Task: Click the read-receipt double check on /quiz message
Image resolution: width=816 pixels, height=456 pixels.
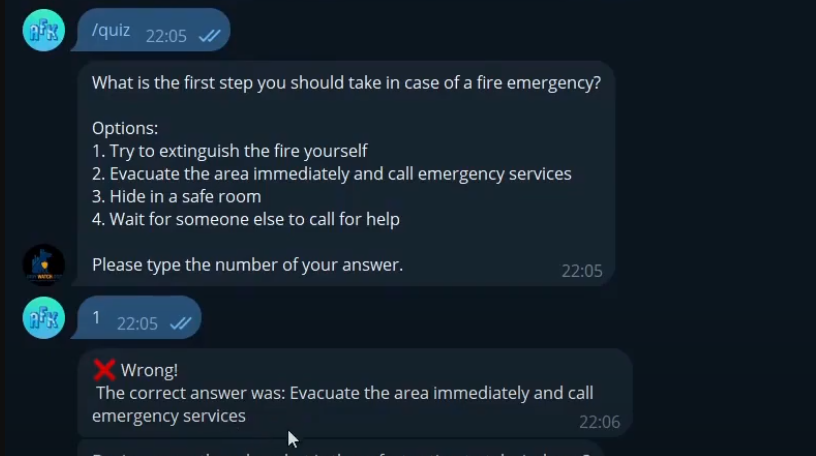Action: (x=210, y=35)
